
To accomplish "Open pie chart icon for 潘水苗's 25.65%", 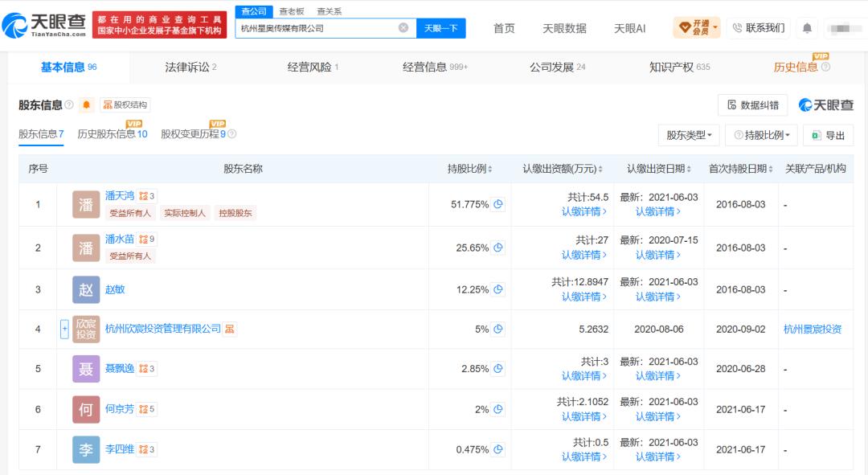I will coord(498,248).
